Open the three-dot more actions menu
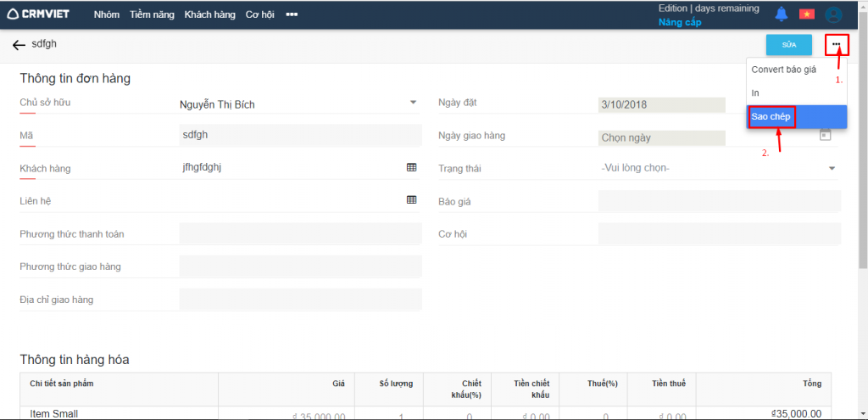 point(836,44)
